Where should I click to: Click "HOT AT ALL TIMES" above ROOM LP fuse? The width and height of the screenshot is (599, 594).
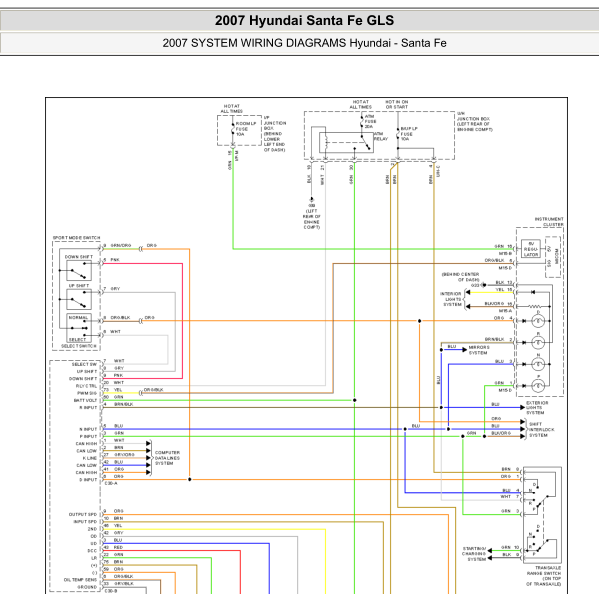click(x=232, y=108)
